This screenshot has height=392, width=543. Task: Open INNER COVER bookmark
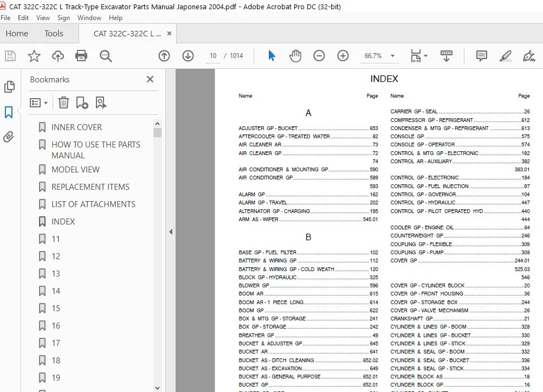pyautogui.click(x=76, y=127)
